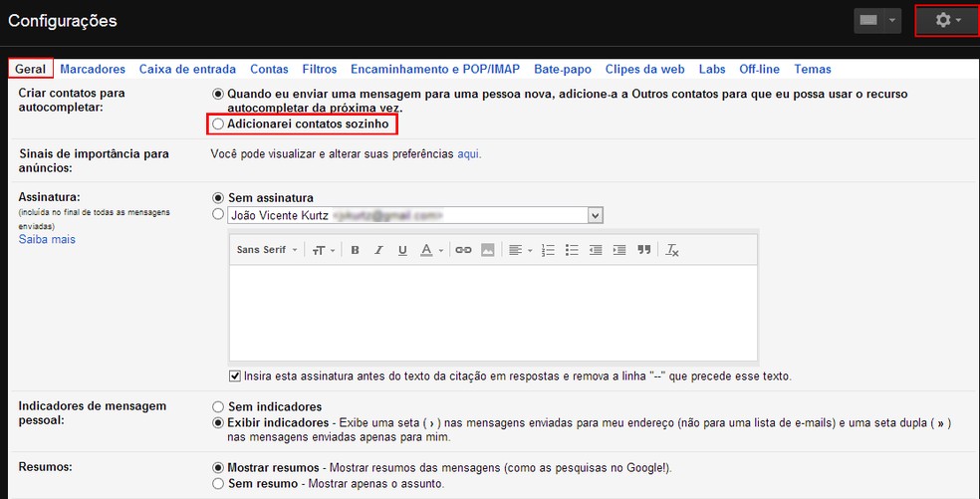Viewport: 980px width, 499px height.
Task: Open the text alignment options
Action: pyautogui.click(x=520, y=250)
